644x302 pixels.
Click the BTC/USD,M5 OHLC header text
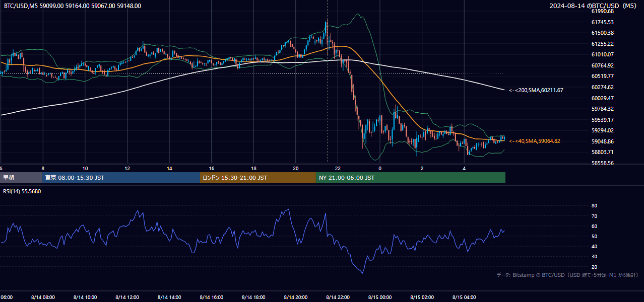point(73,6)
